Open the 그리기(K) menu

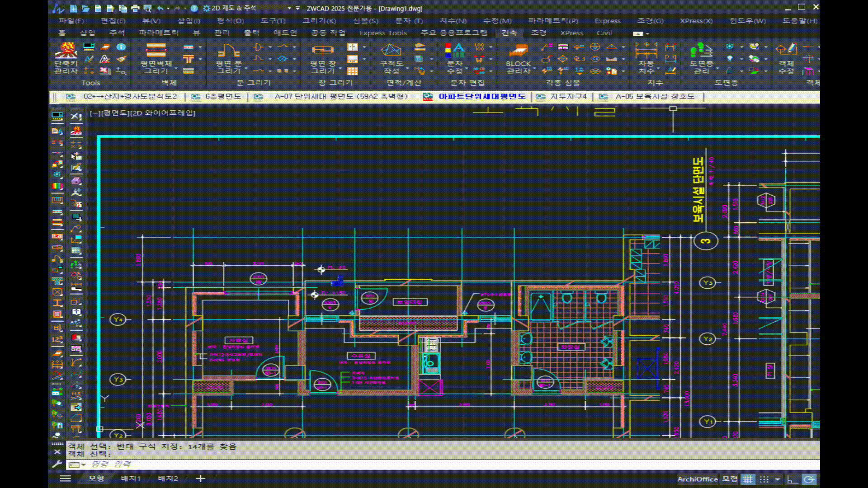pos(319,21)
